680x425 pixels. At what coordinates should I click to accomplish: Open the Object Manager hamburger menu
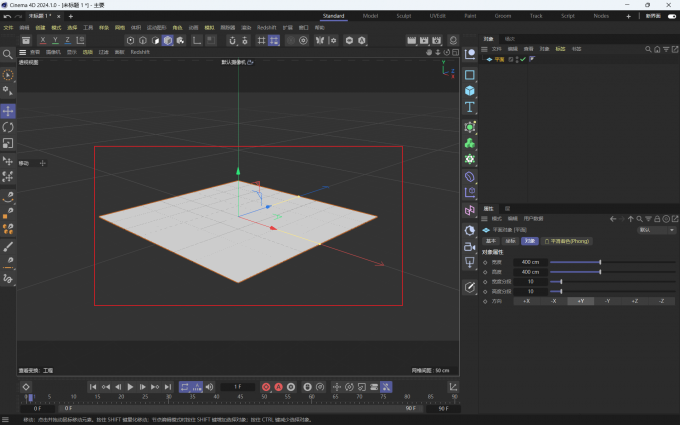(484, 49)
